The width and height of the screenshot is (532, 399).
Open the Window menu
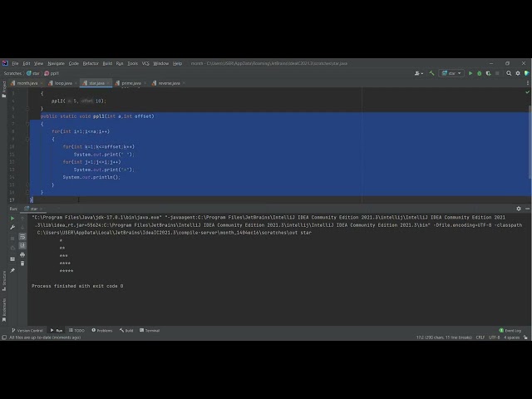point(160,63)
